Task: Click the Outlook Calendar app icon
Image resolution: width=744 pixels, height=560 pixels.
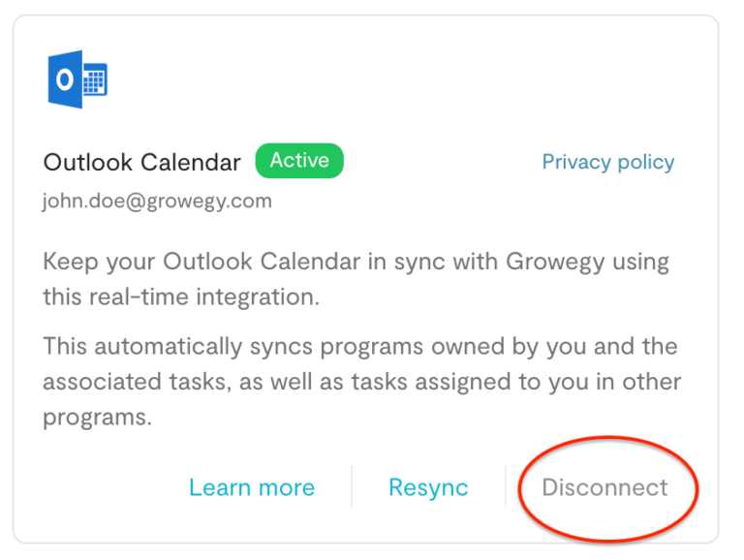Action: tap(77, 79)
